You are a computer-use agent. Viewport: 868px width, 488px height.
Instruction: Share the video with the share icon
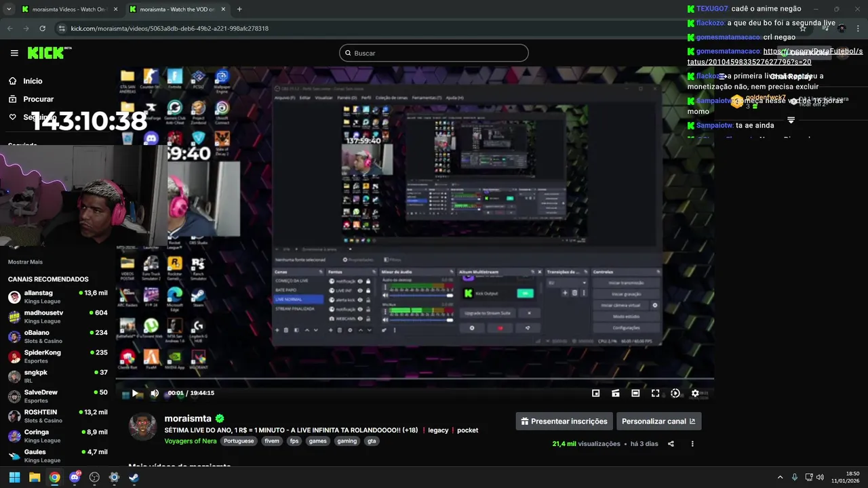click(x=671, y=444)
